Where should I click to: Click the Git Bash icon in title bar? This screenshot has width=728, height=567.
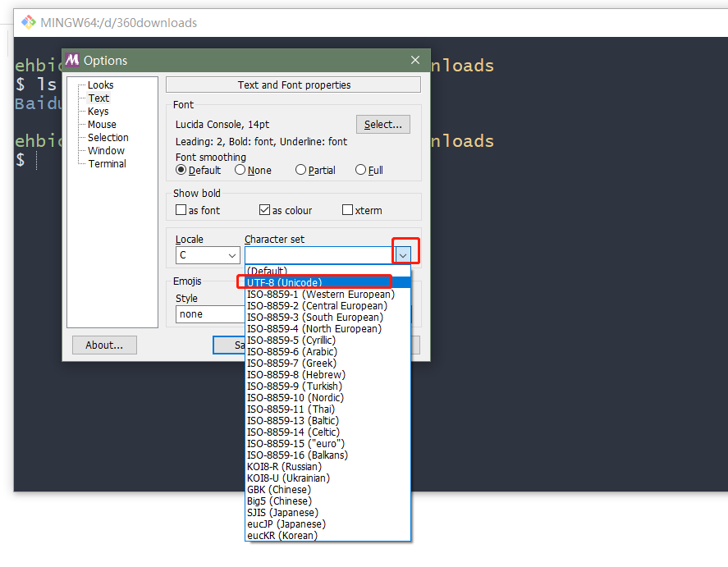coord(29,22)
